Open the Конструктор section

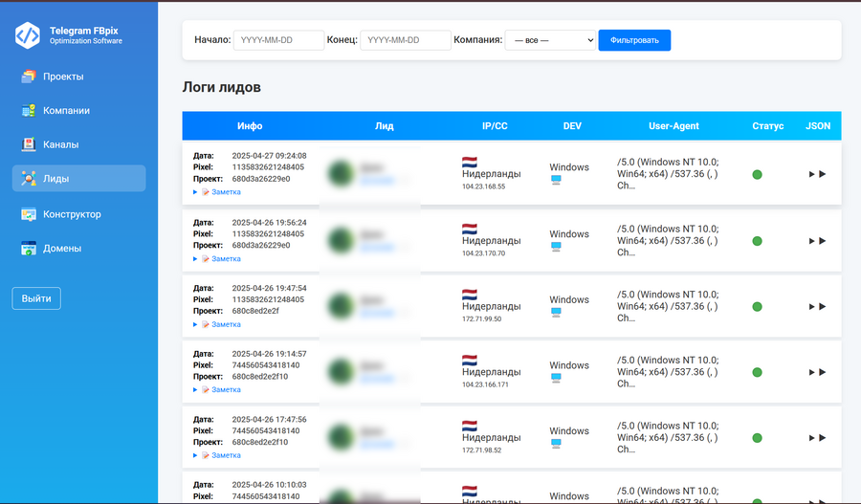point(79,214)
